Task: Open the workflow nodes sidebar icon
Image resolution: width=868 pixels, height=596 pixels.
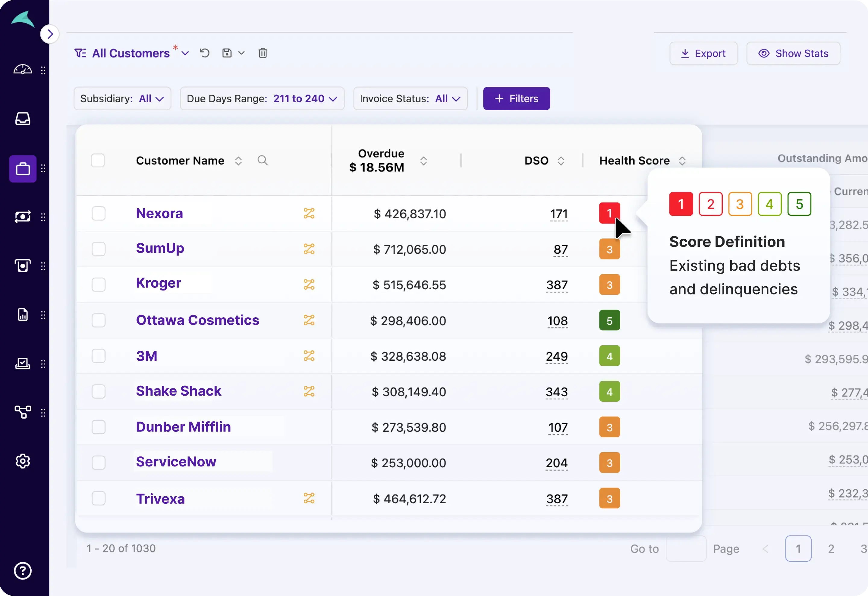Action: (x=23, y=412)
